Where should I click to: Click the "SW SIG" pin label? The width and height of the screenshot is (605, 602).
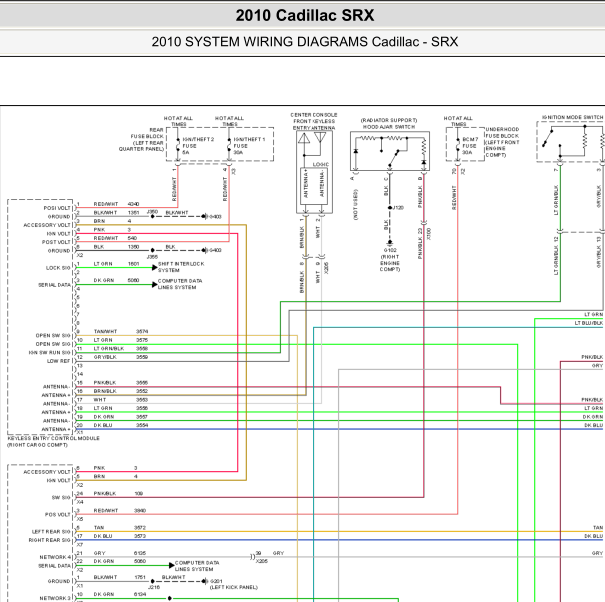pyautogui.click(x=61, y=498)
